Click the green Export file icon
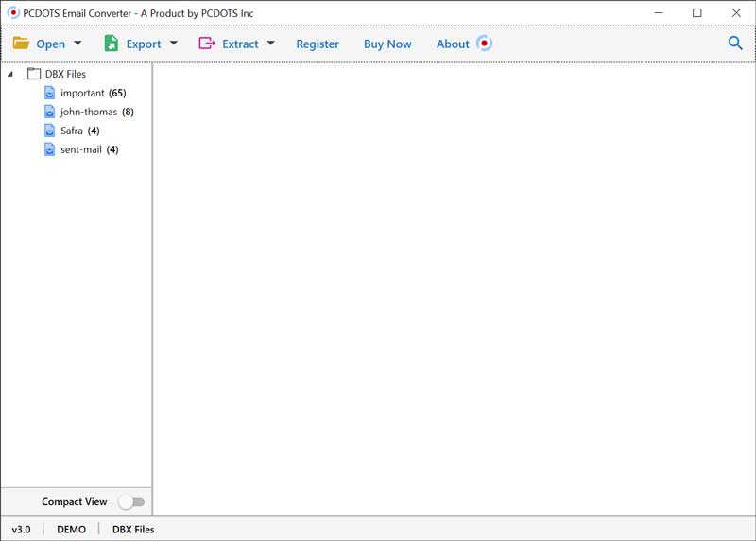This screenshot has width=756, height=541. [x=112, y=44]
